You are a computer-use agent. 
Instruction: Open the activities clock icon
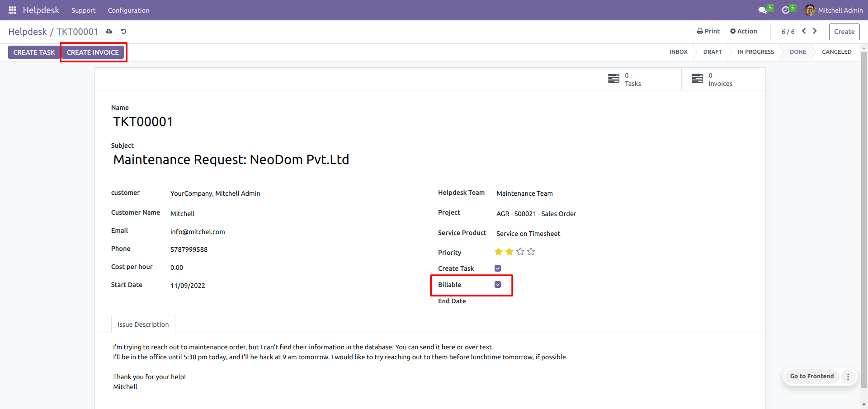click(786, 10)
